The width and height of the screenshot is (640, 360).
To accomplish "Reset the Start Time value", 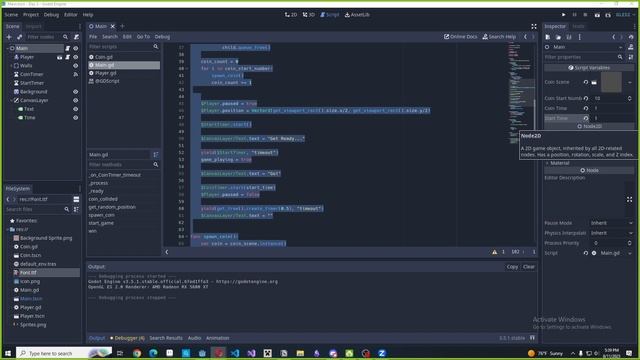I will pos(586,118).
